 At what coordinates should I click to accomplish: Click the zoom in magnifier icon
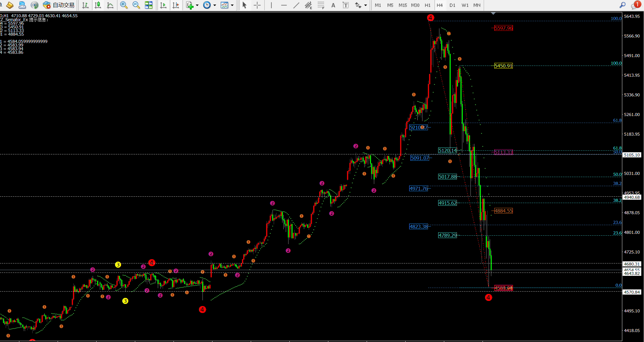[123, 5]
